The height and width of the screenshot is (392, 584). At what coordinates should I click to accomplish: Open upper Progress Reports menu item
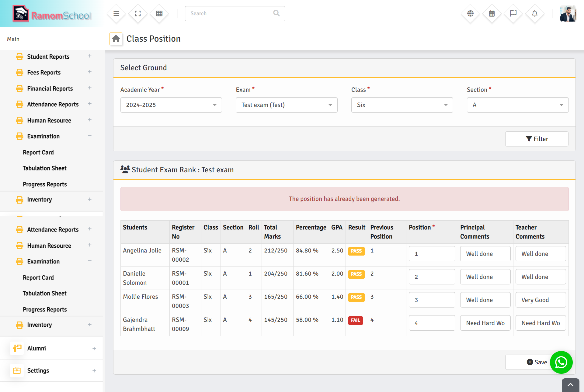(x=45, y=184)
